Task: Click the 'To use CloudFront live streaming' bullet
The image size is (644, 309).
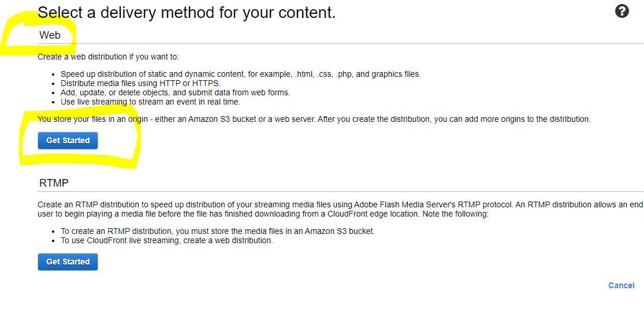Action: [167, 240]
